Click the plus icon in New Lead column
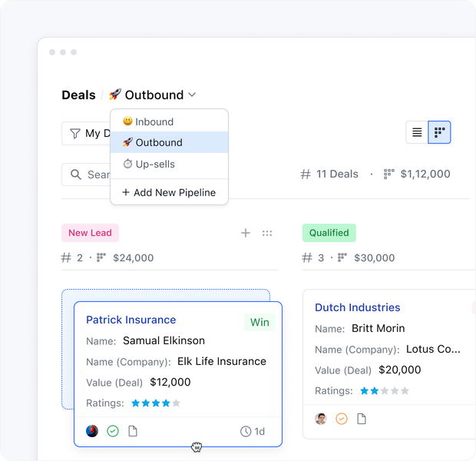 point(246,233)
